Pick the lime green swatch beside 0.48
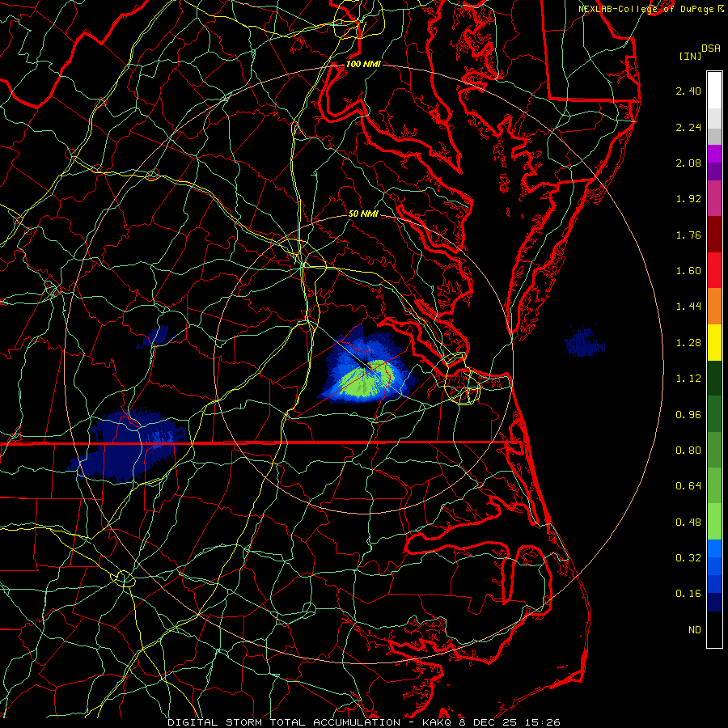 (714, 522)
